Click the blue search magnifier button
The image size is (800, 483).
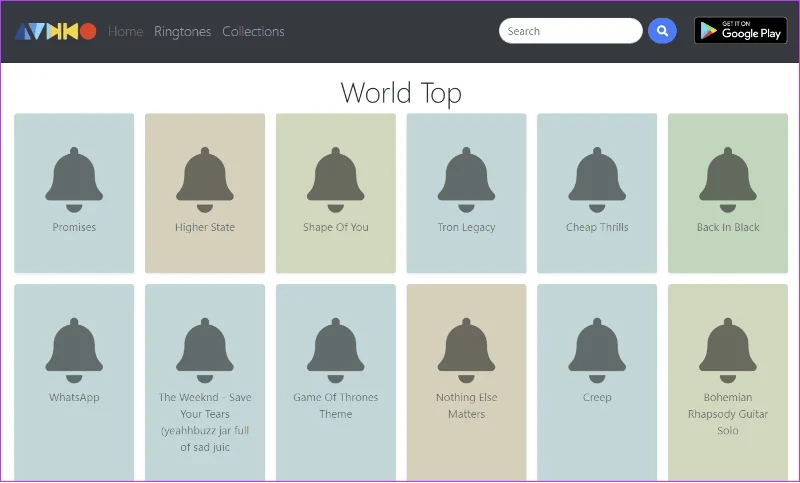(662, 31)
